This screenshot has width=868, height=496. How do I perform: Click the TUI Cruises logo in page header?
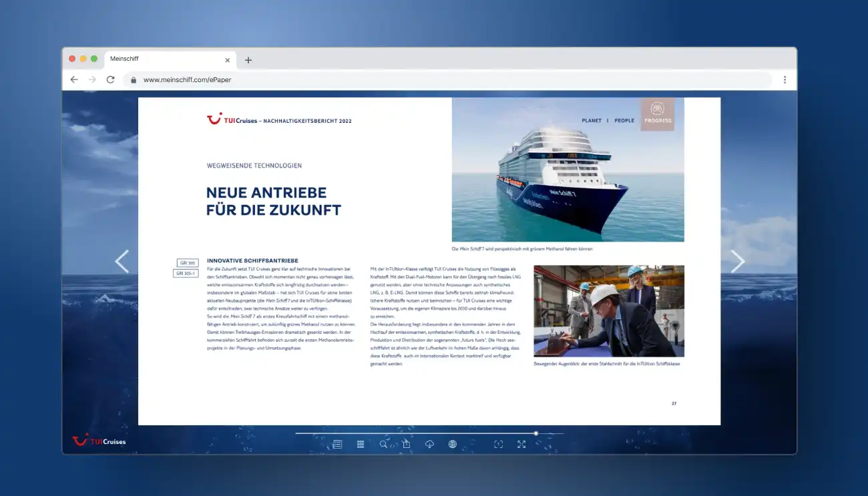click(232, 119)
